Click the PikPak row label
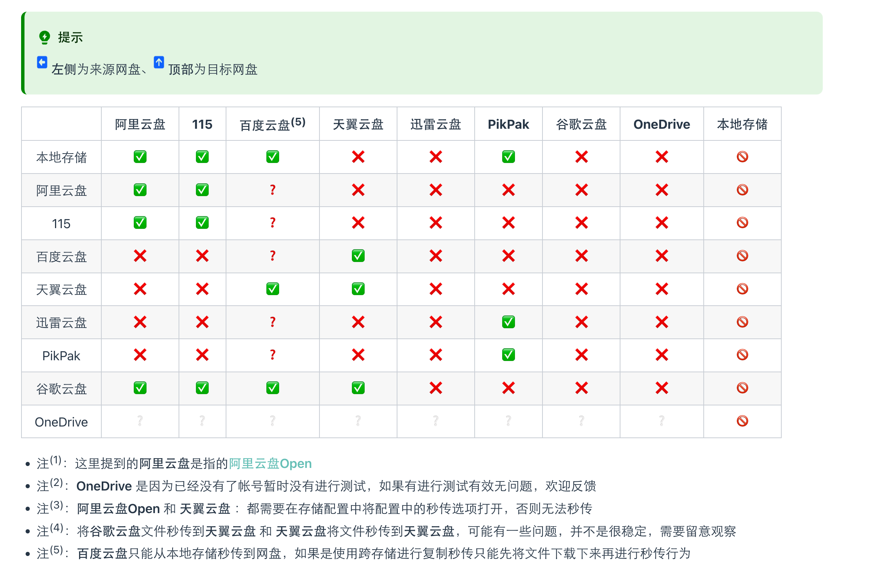Screen dimensions: 877x588 coord(61,356)
